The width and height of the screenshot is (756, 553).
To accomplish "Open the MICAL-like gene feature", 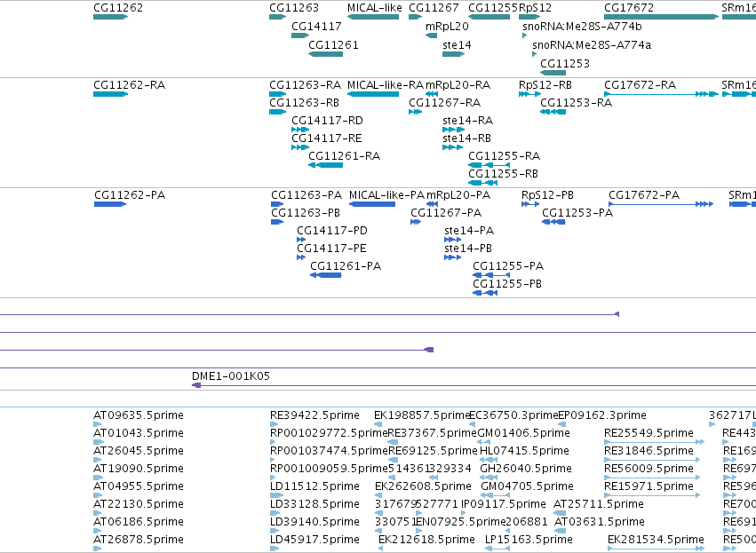I will pos(373,17).
